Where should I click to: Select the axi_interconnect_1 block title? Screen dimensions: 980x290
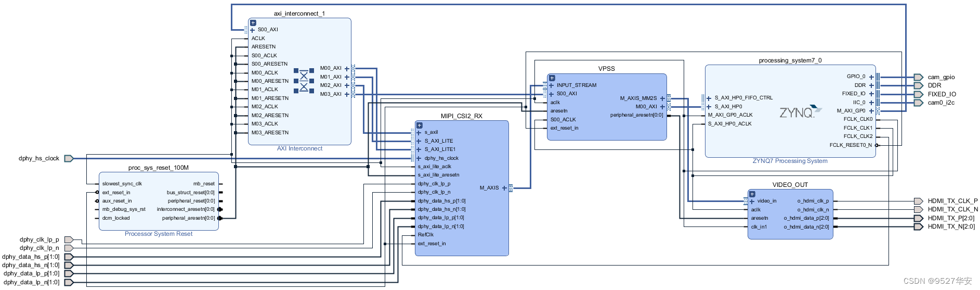(x=299, y=14)
